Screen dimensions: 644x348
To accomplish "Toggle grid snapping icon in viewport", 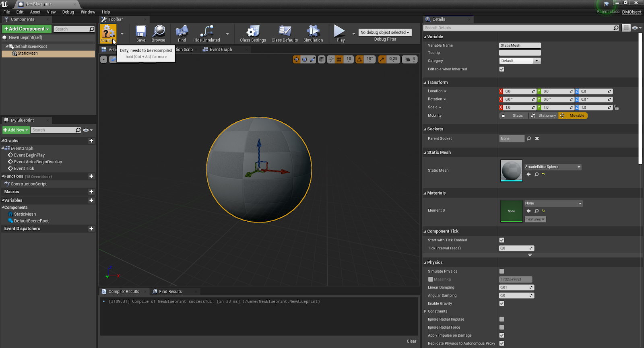I will (x=339, y=59).
